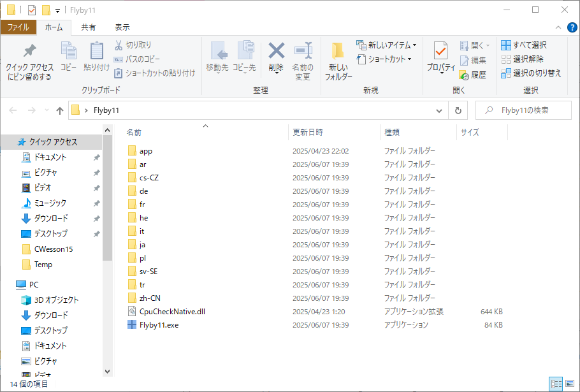Select the zh-CN folder
The width and height of the screenshot is (580, 392).
click(x=144, y=298)
